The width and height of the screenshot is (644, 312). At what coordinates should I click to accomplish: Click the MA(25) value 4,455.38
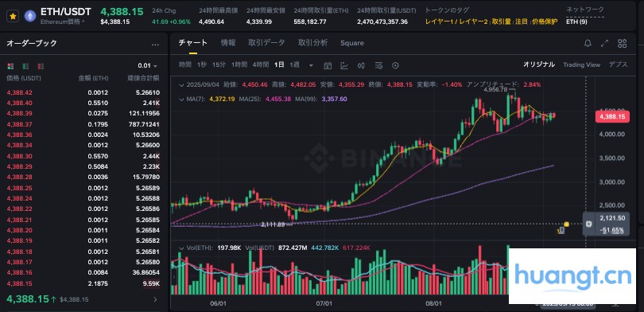[x=279, y=99]
